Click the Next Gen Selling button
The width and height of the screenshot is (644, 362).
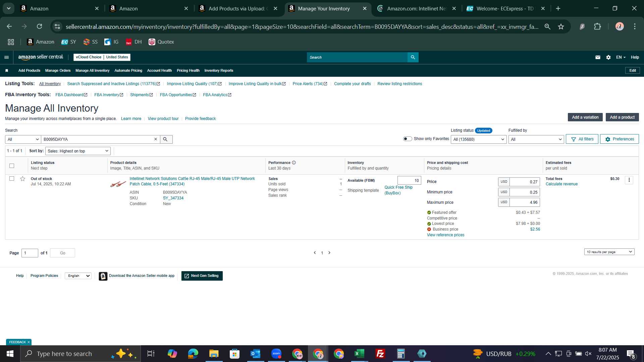202,276
